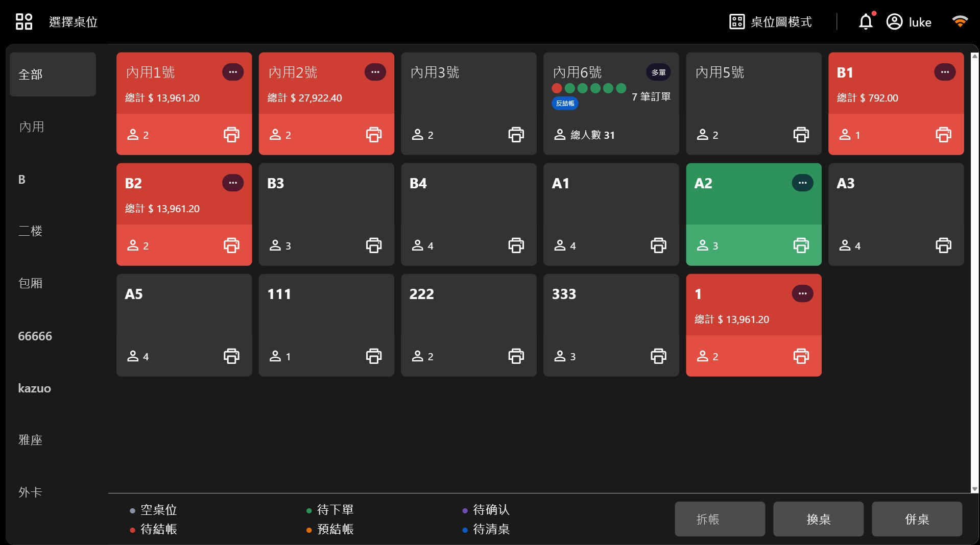Viewport: 980px width, 545px height.
Task: Select table card A1
Action: 611,214
